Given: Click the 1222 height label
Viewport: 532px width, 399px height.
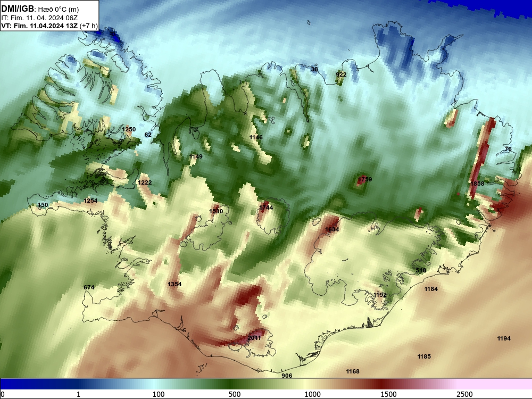Looking at the screenshot, I should [x=145, y=182].
